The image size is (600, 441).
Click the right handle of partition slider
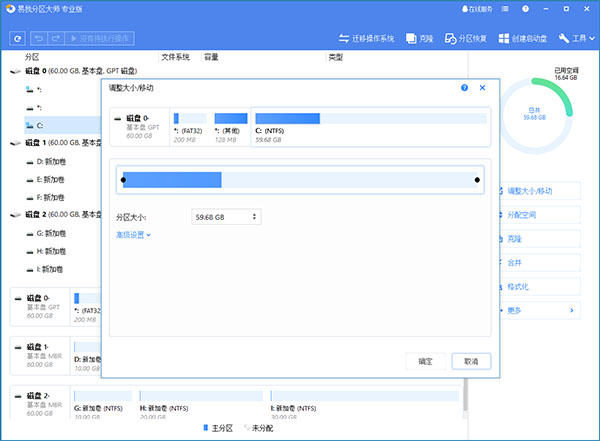pyautogui.click(x=477, y=180)
